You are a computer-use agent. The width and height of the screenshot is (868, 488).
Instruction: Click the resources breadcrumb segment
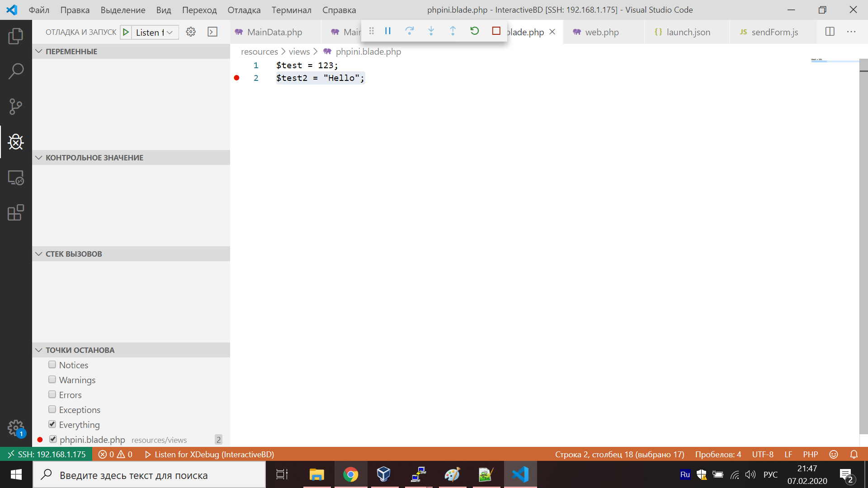tap(259, 52)
